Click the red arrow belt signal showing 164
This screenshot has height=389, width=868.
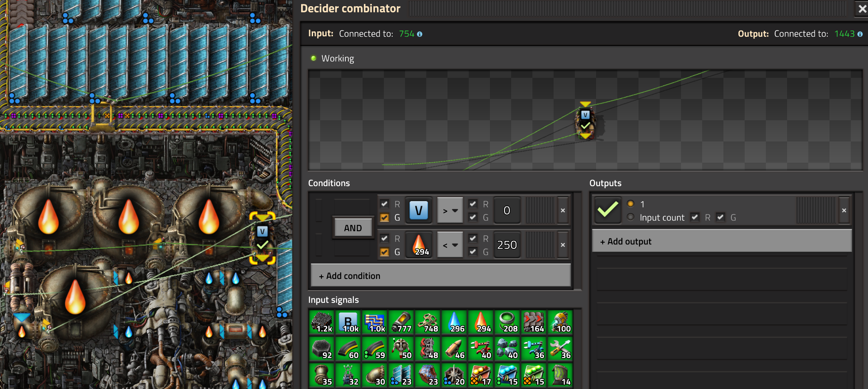coord(534,322)
